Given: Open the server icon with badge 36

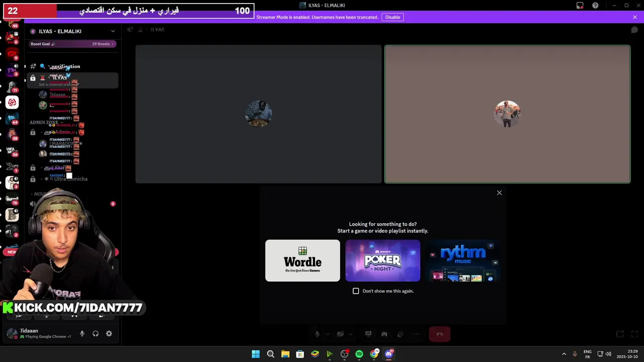Looking at the screenshot, I should 12,151.
